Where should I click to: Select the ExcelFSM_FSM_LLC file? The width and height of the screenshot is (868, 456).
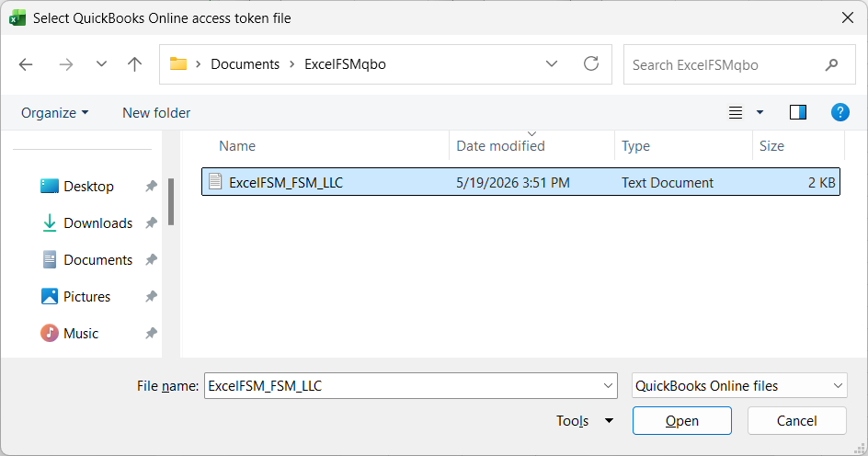coord(520,182)
